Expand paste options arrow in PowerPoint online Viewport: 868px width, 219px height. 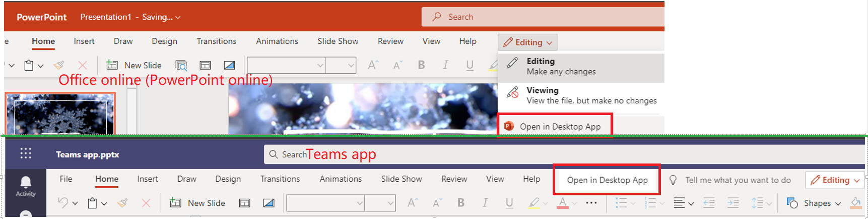[x=41, y=66]
